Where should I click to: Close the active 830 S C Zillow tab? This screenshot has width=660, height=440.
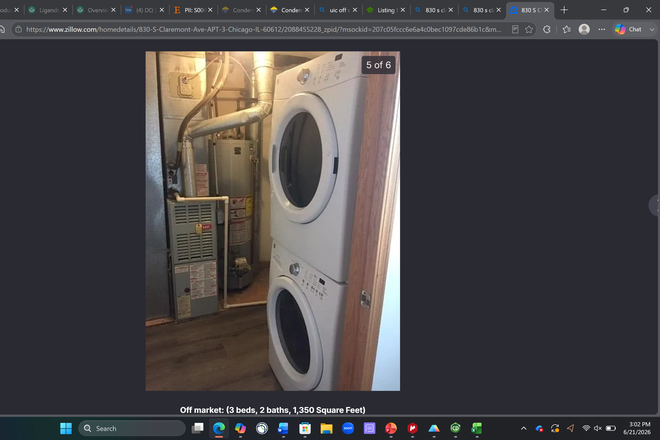click(x=546, y=10)
